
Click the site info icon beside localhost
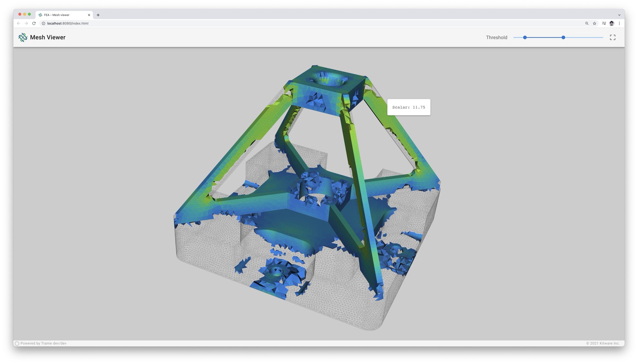[x=43, y=23]
